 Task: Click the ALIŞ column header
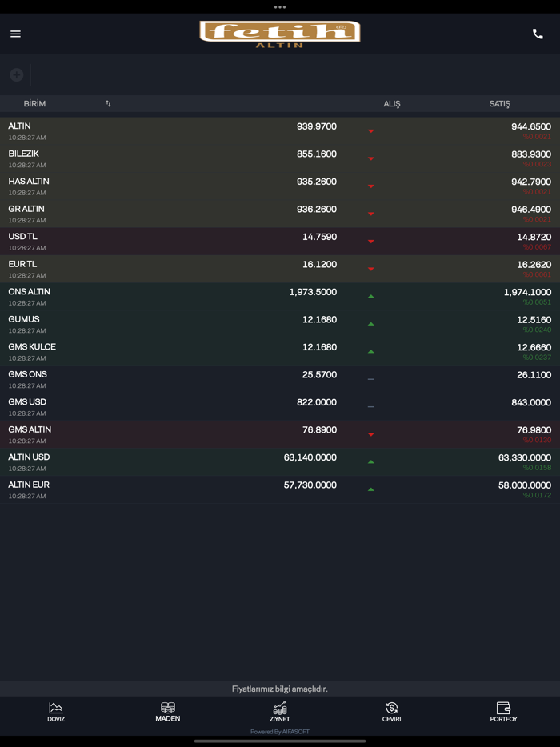[391, 104]
